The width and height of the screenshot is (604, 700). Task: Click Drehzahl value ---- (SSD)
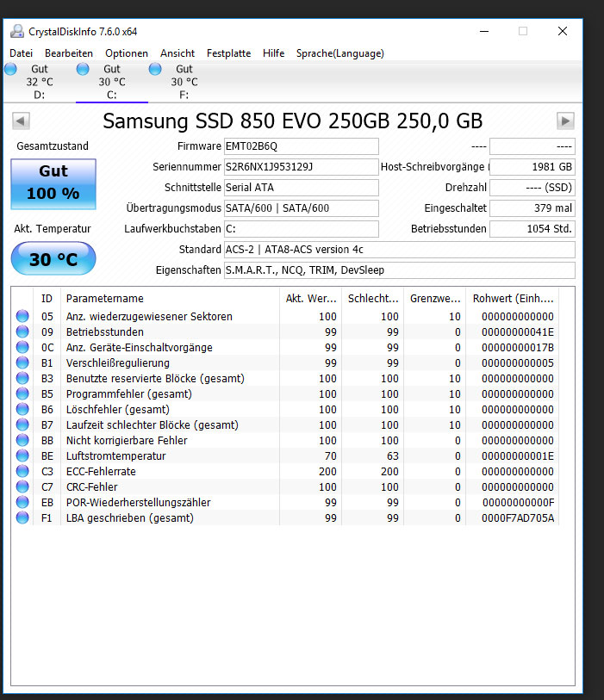(x=532, y=188)
